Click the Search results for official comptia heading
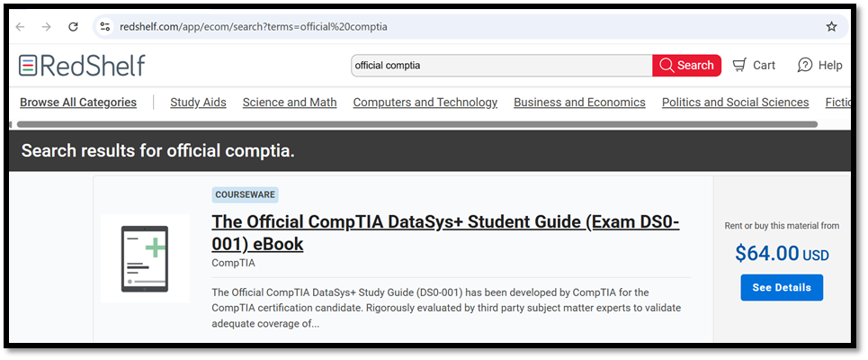This screenshot has width=868, height=360. point(157,150)
